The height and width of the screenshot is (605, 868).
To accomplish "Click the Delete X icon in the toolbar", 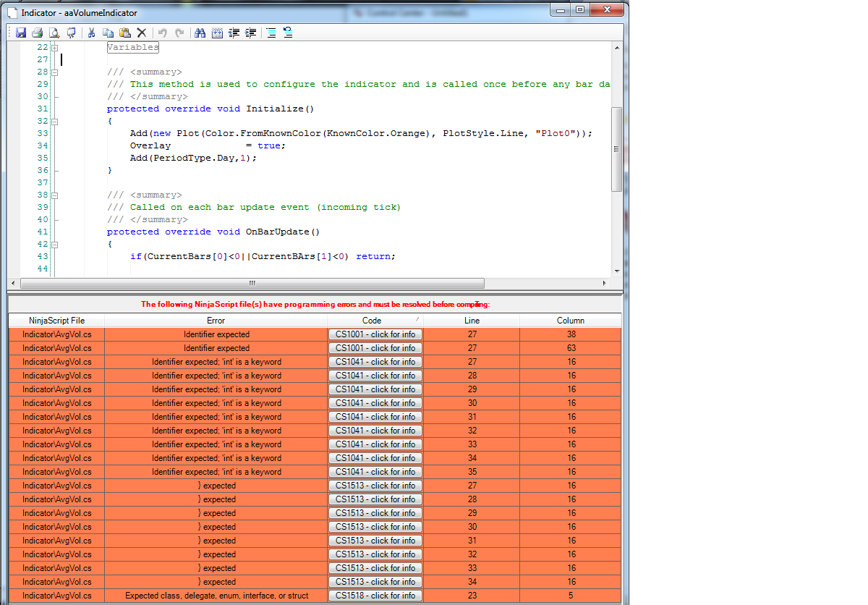I will (142, 33).
